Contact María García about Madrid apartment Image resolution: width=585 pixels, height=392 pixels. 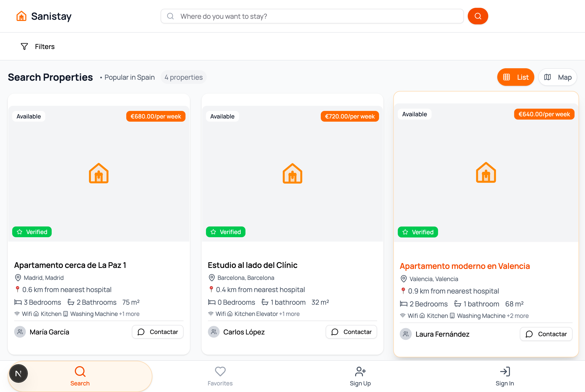(158, 332)
